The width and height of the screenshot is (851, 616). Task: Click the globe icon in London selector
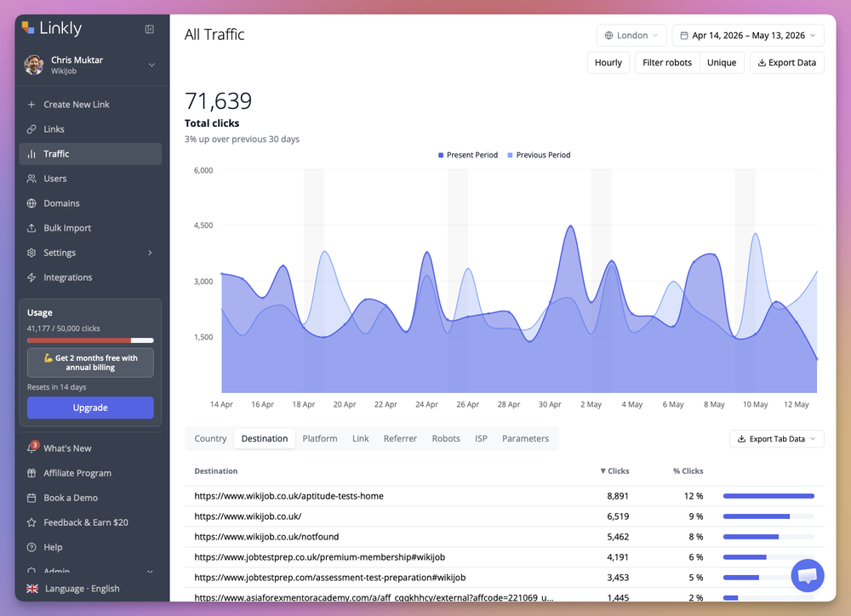pyautogui.click(x=609, y=35)
